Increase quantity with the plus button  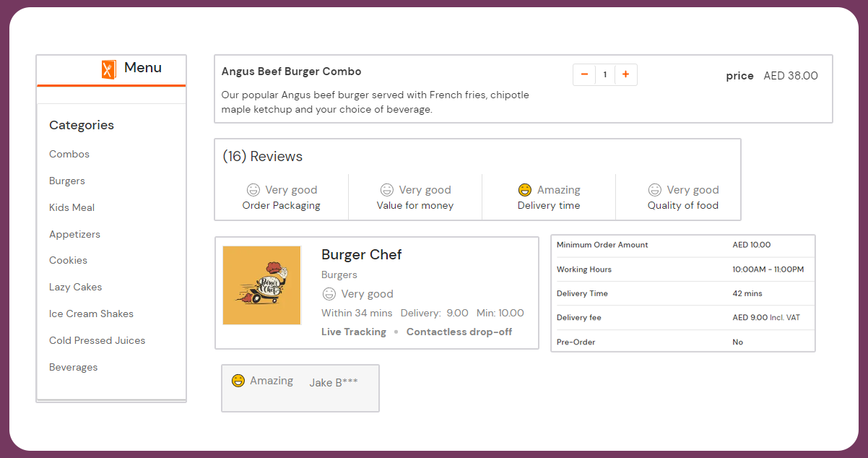point(625,74)
